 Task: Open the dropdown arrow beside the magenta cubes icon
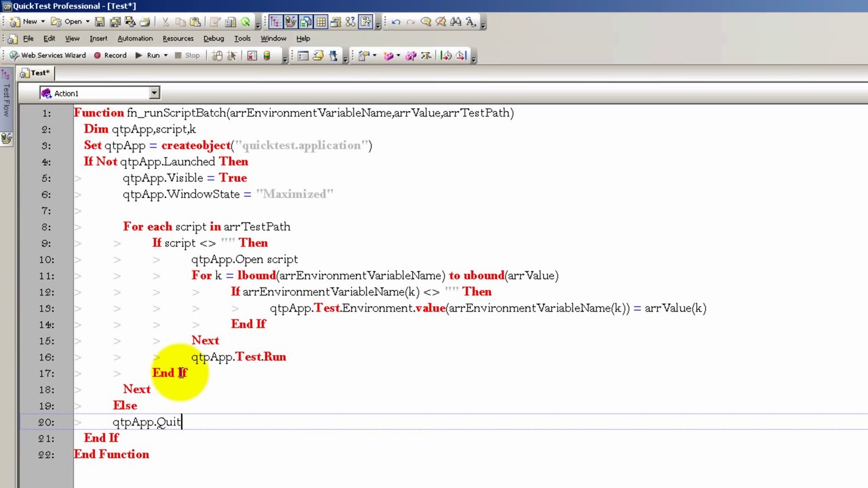coord(398,56)
